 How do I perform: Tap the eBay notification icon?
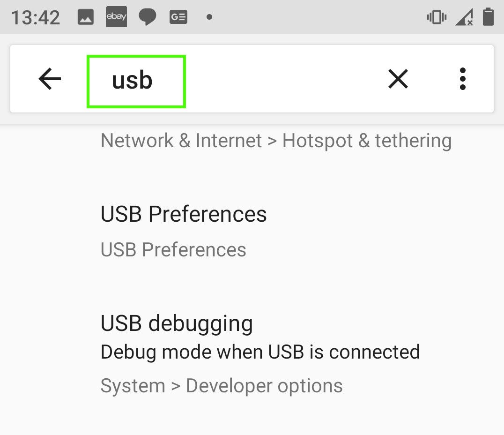pos(116,16)
